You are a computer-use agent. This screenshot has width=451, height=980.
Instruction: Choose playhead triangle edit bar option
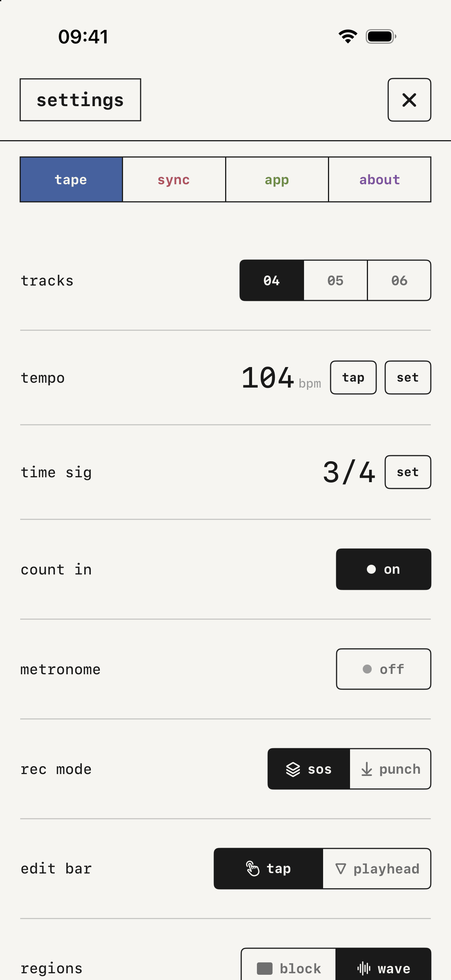(x=341, y=869)
